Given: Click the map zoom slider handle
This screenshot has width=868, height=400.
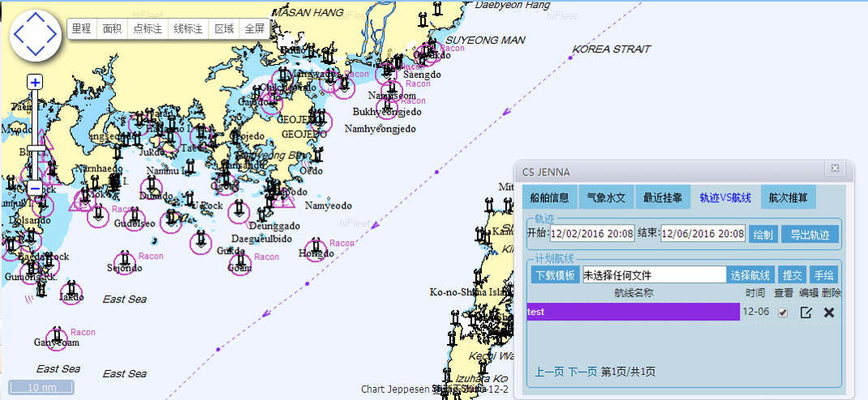Looking at the screenshot, I should tap(36, 148).
